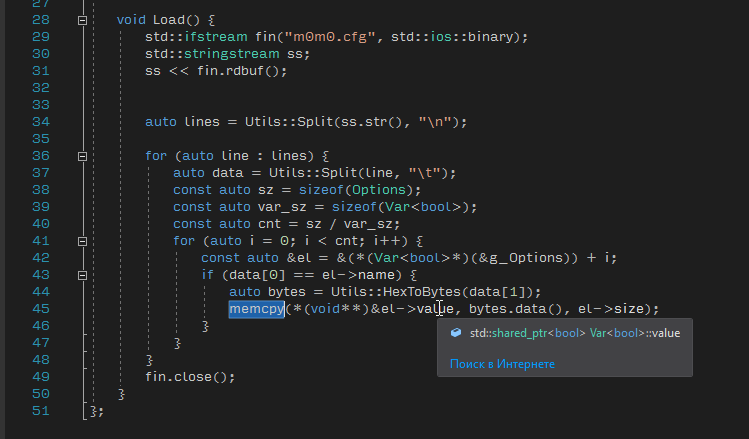Click line number 32 in the gutter
The width and height of the screenshot is (749, 439).
41,88
